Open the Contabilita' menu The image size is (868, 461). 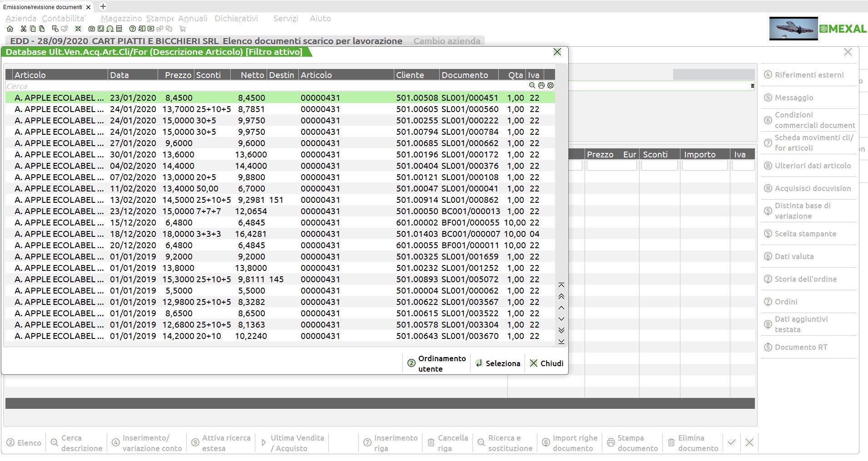[64, 19]
